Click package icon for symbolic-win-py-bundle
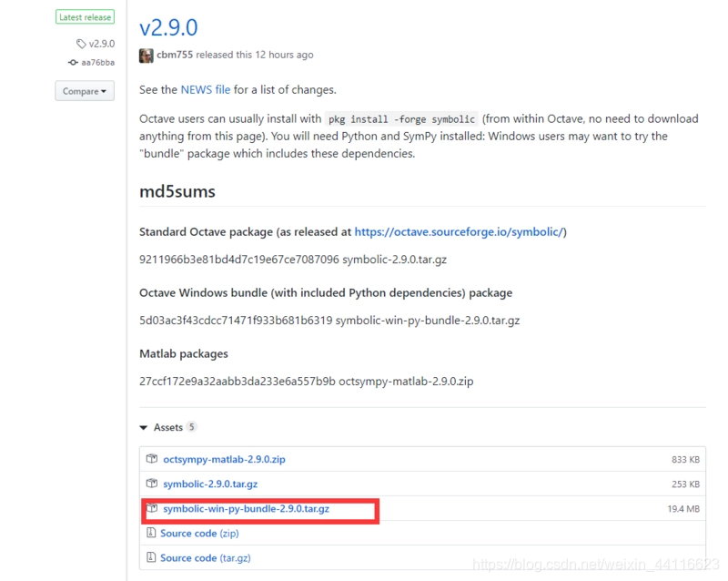This screenshot has height=581, width=728. click(x=152, y=508)
